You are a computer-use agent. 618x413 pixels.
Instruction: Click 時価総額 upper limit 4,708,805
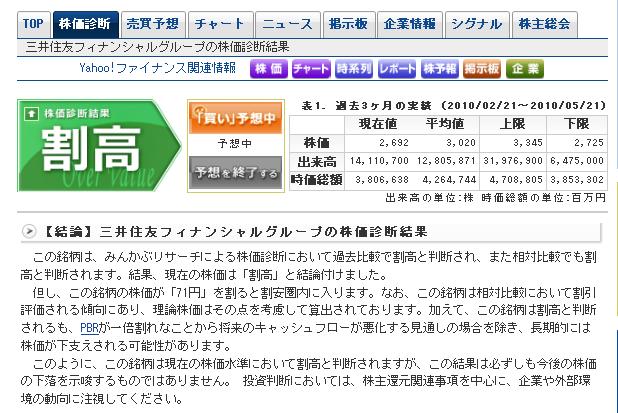point(516,180)
